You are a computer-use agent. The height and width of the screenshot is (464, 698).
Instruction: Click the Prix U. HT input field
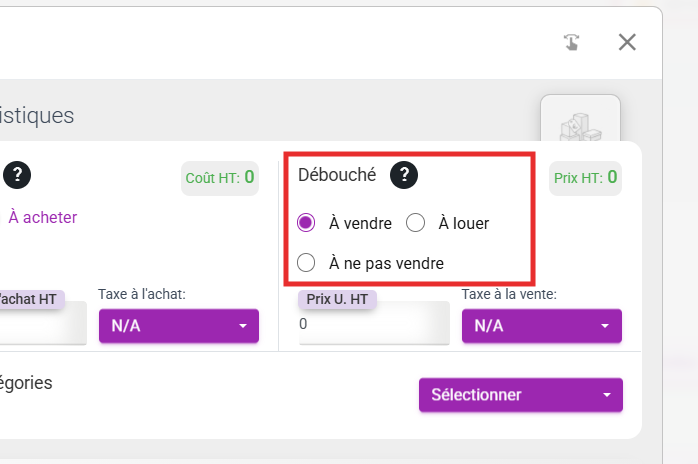coord(374,324)
